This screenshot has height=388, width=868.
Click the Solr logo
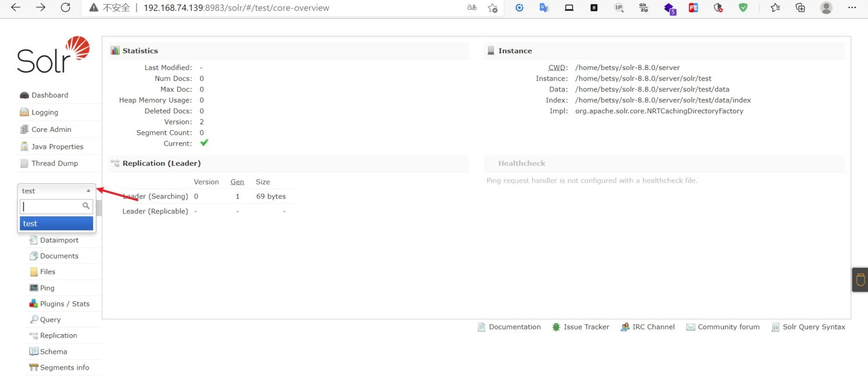53,54
